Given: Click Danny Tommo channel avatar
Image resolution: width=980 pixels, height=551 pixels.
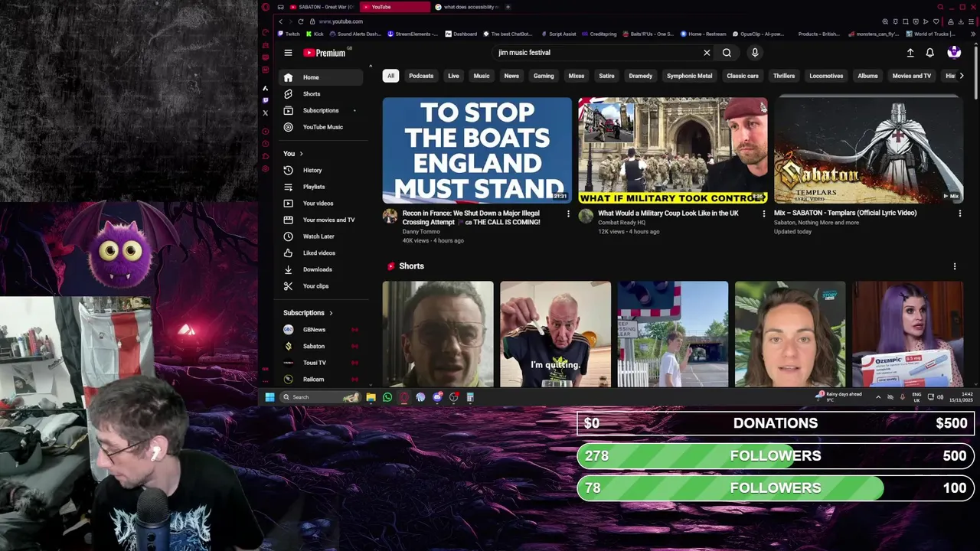Looking at the screenshot, I should point(390,217).
